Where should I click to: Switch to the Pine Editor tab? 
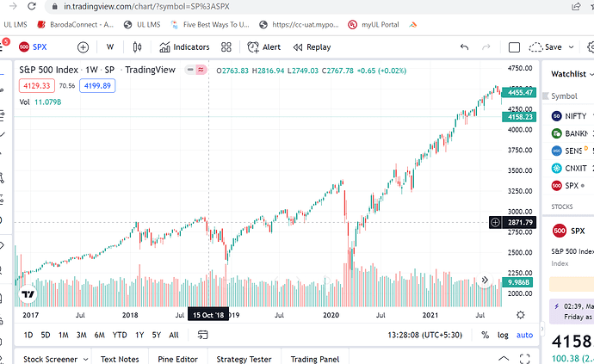176,359
